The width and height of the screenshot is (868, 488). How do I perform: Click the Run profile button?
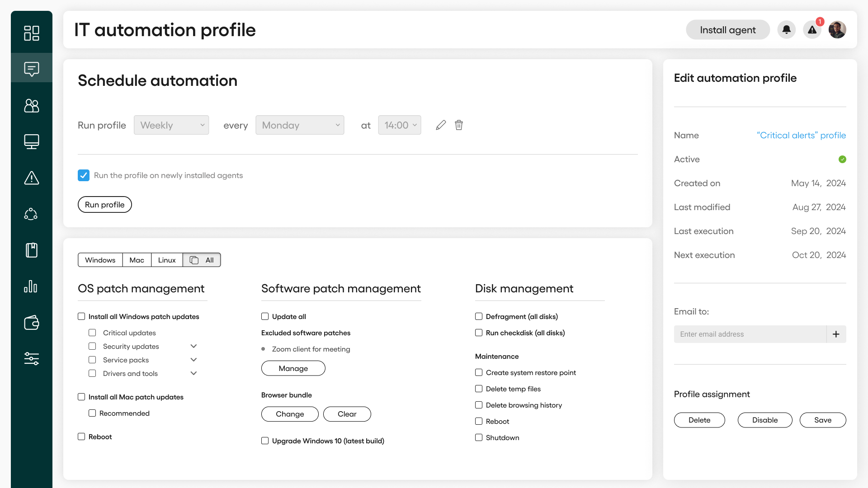105,205
